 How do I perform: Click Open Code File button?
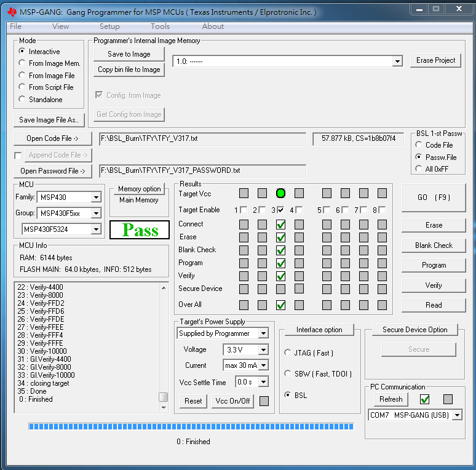[52, 138]
